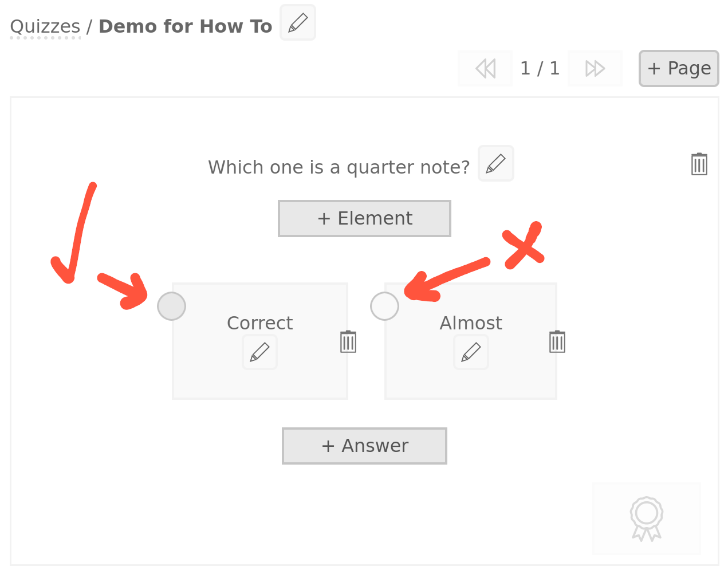Click pencil icon beside the question text
Image resolution: width=728 pixels, height=570 pixels.
point(496,163)
